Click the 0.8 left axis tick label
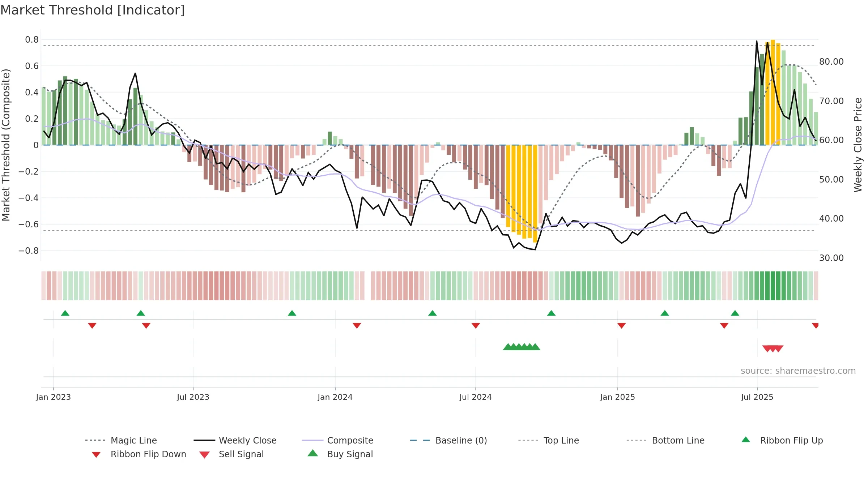The image size is (868, 488). pos(32,39)
